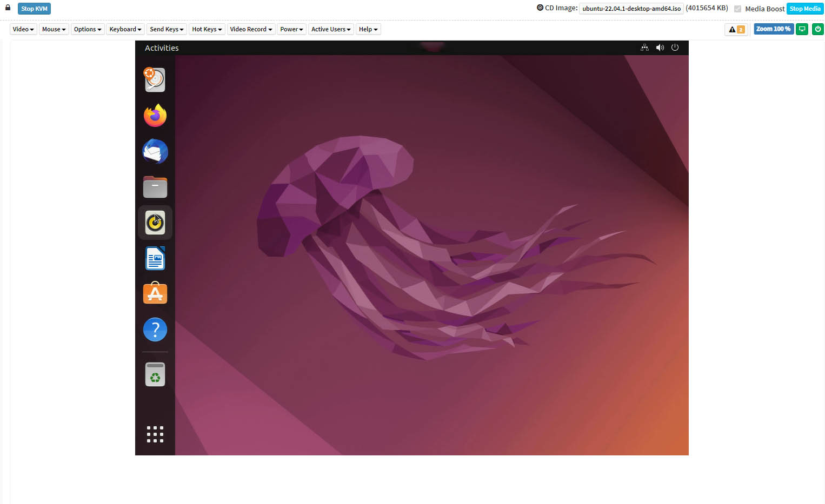The height and width of the screenshot is (504, 825).
Task: Click the green power status icon
Action: [x=817, y=29]
